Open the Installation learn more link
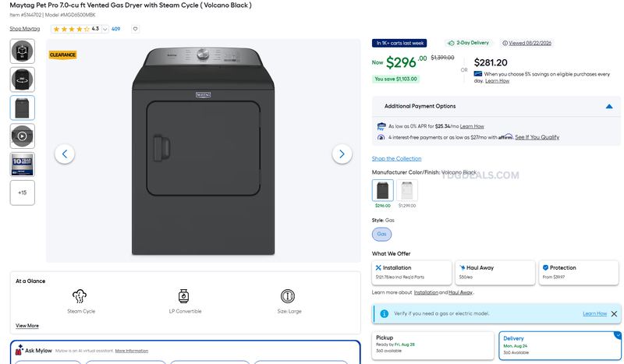The height and width of the screenshot is (364, 624). coord(426,292)
